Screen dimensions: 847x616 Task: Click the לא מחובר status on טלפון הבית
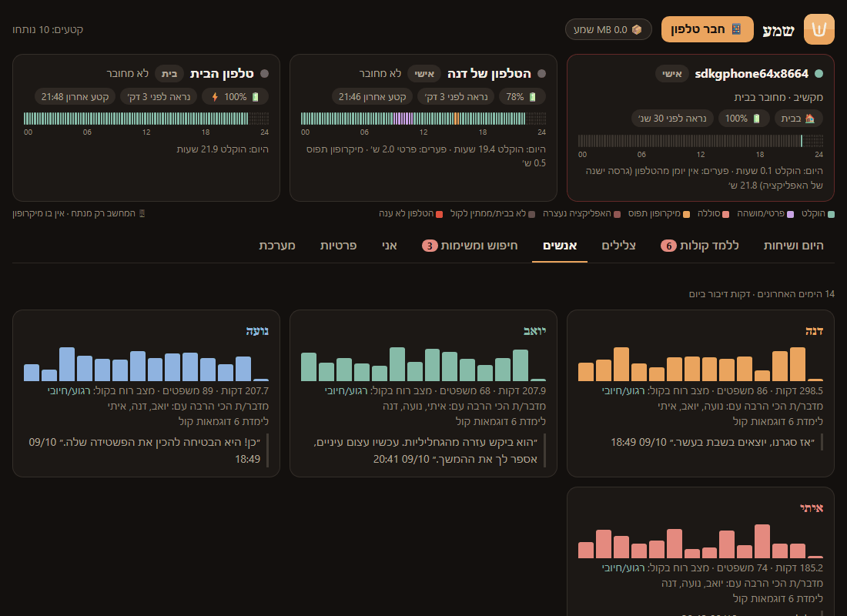pos(128,73)
